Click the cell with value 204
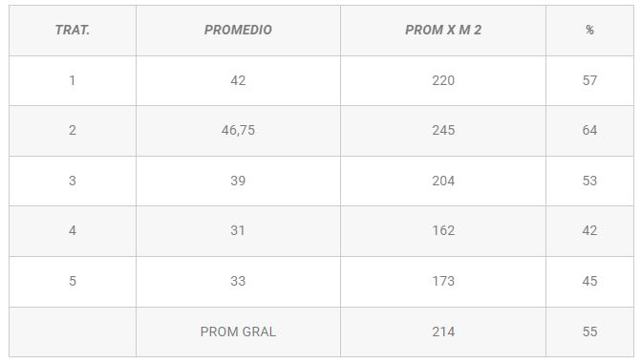This screenshot has width=641, height=364. pos(443,181)
